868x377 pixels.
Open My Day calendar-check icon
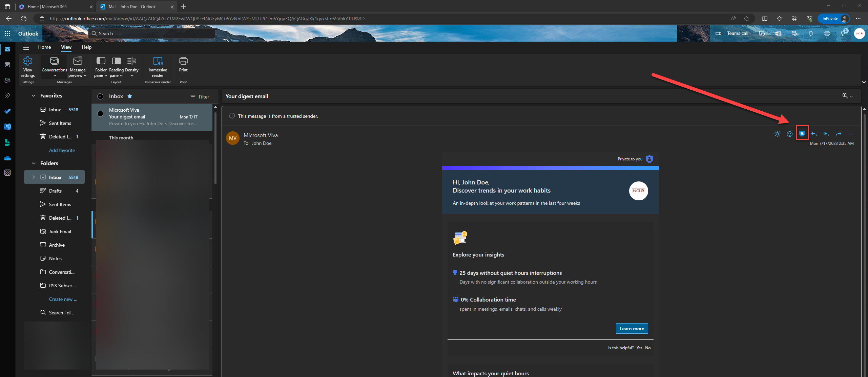794,34
